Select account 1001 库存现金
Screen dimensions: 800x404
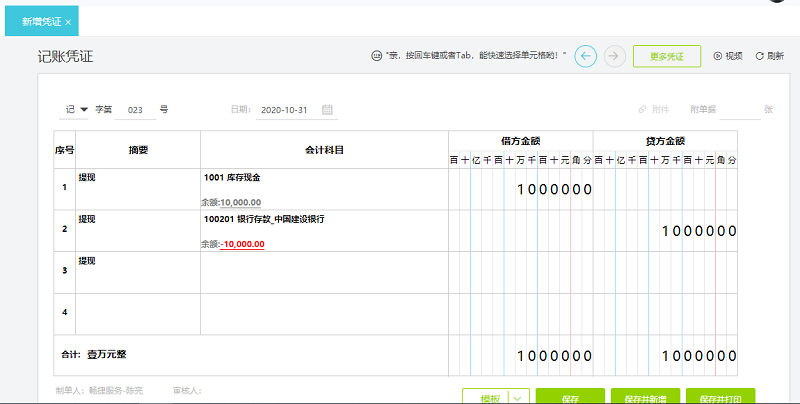click(232, 178)
